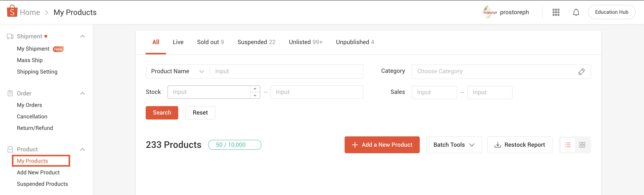Collapse the Order sidebar section

point(82,93)
